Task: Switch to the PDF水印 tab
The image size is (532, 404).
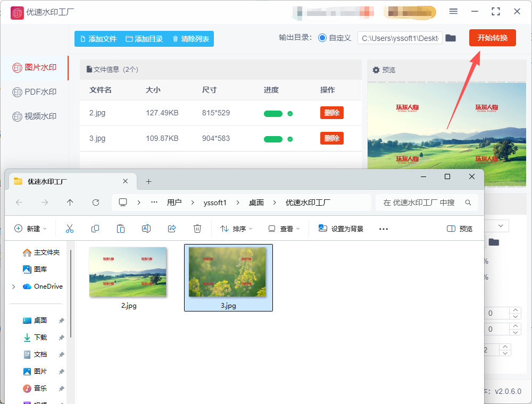Action: pos(35,92)
